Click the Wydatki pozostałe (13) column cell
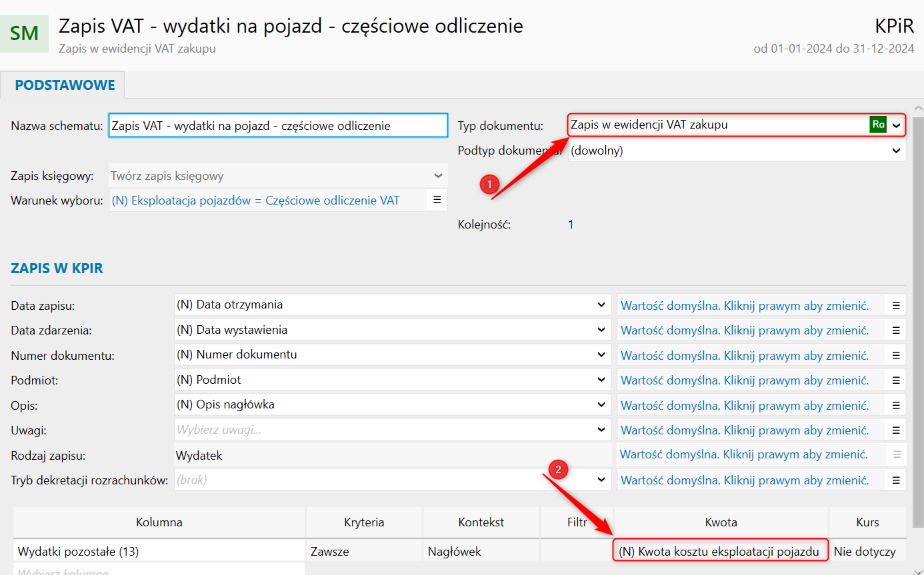 tap(159, 551)
